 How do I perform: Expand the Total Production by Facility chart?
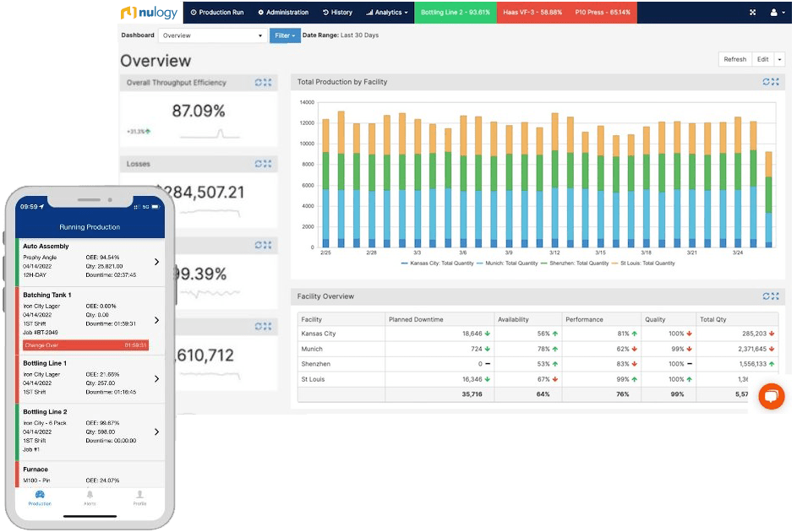coord(775,82)
